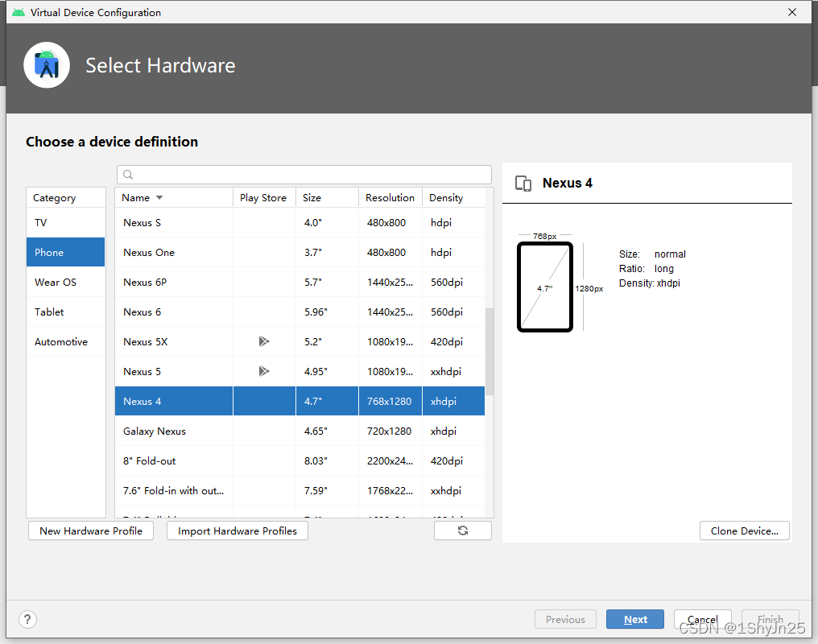Image resolution: width=818 pixels, height=644 pixels.
Task: Click Import Hardware Profiles button
Action: pos(238,530)
